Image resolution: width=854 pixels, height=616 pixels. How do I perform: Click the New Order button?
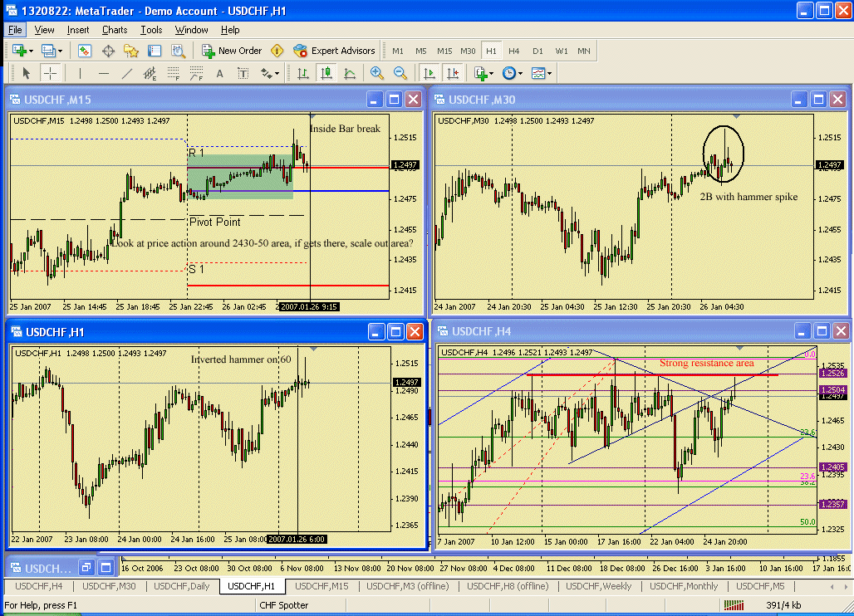pyautogui.click(x=232, y=51)
